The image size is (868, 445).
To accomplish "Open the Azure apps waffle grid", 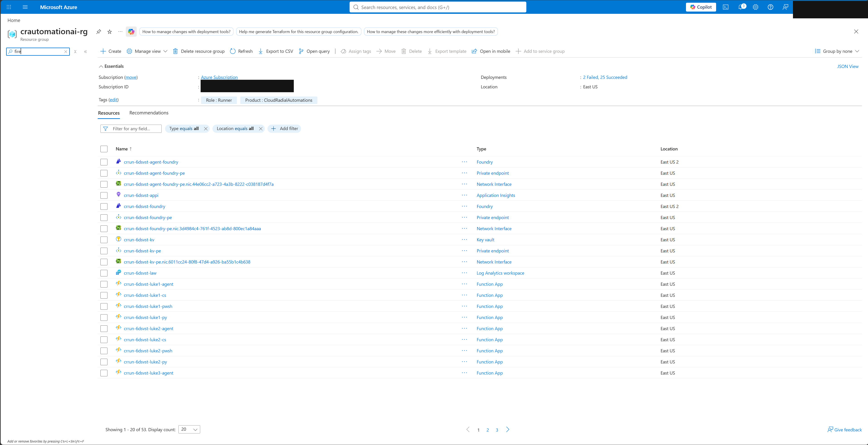I will click(x=9, y=7).
